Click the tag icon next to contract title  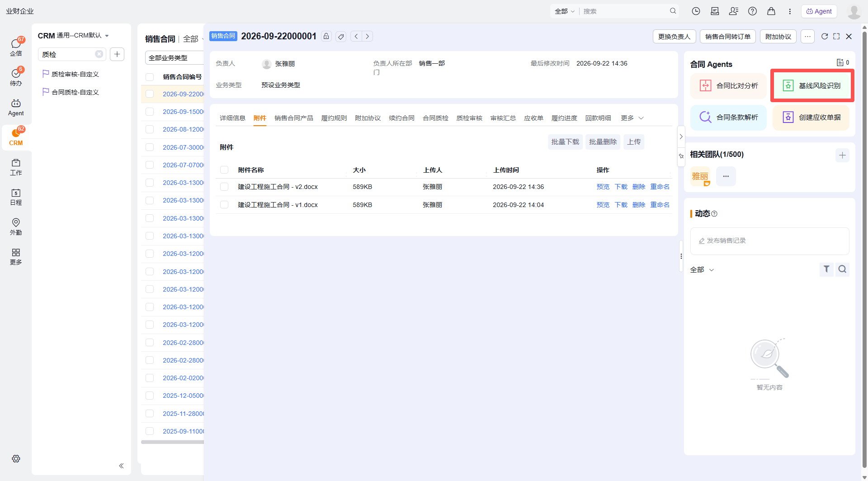tap(341, 36)
